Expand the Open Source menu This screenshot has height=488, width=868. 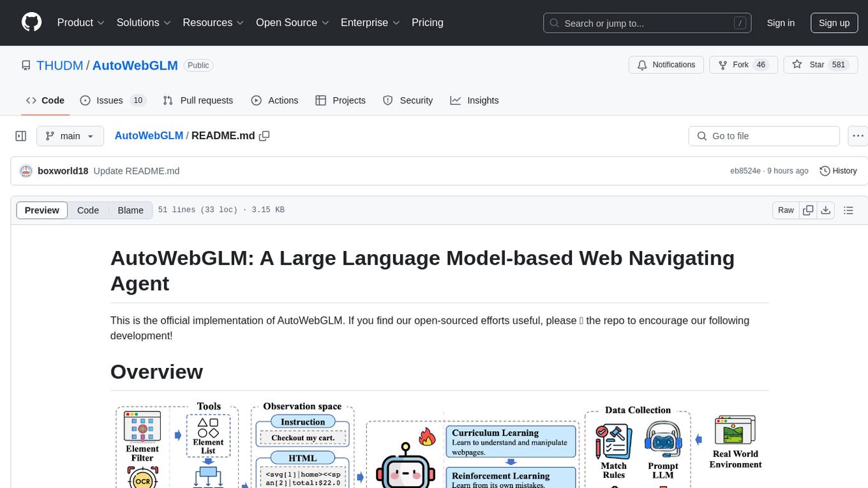click(x=292, y=22)
